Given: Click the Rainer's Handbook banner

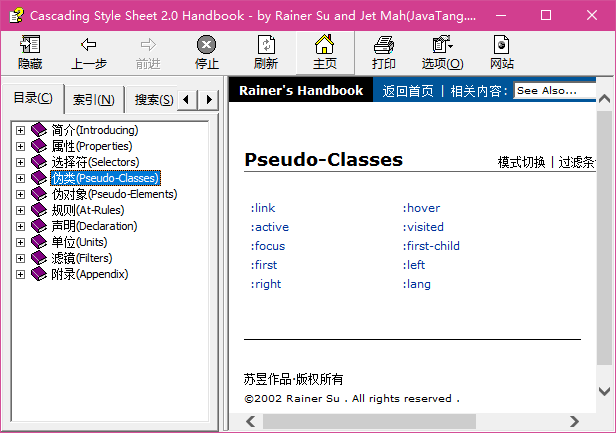Looking at the screenshot, I should coord(301,90).
